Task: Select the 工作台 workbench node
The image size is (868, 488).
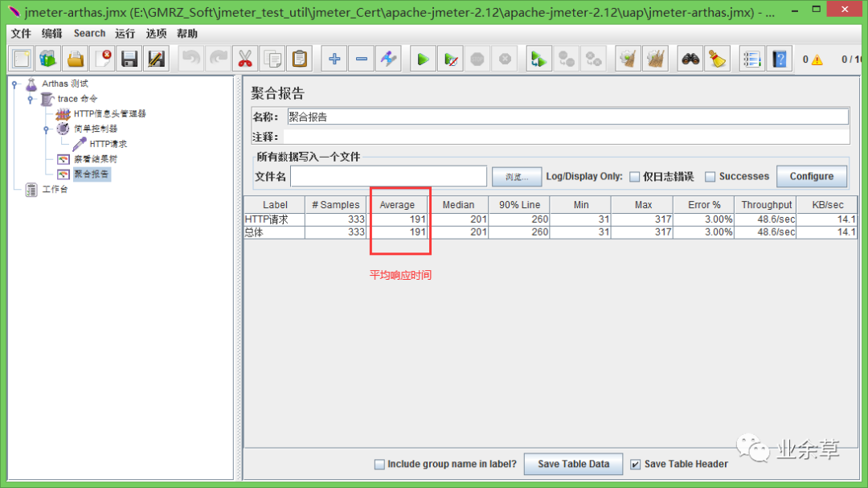Action: click(x=55, y=190)
